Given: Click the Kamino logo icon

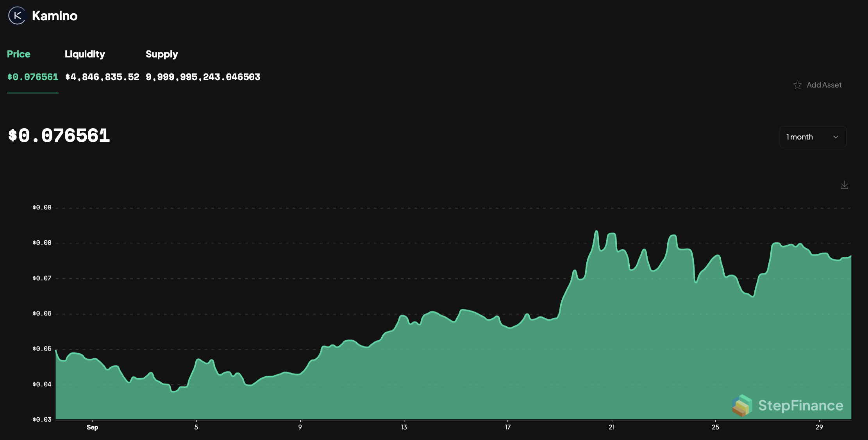Looking at the screenshot, I should tap(17, 16).
